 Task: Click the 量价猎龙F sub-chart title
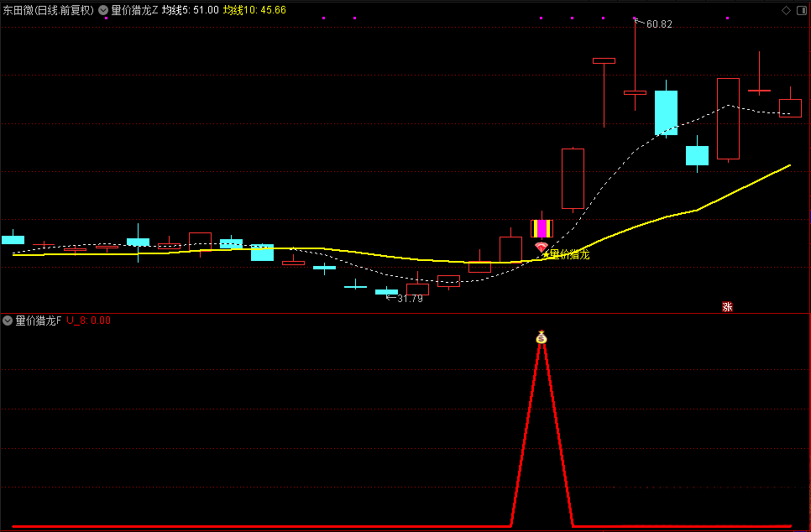click(x=39, y=321)
